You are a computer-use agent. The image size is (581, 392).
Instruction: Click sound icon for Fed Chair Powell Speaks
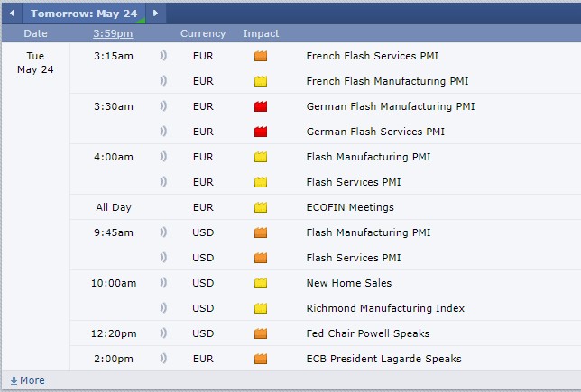[163, 333]
